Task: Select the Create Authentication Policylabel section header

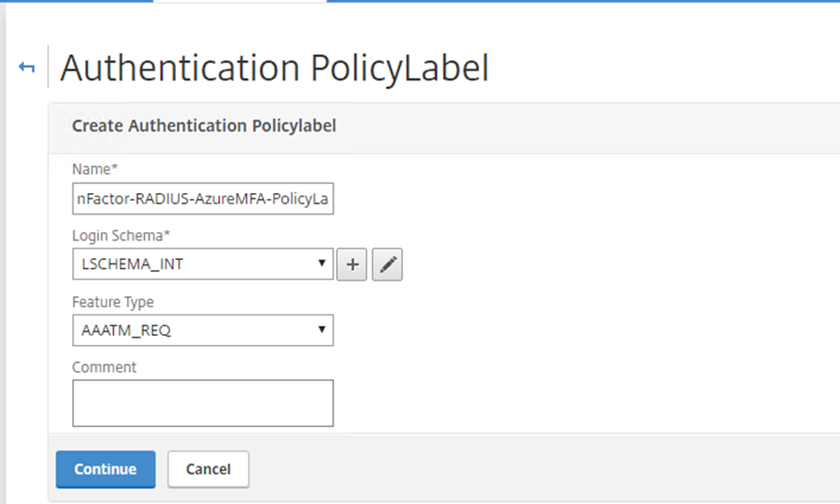Action: (x=204, y=126)
